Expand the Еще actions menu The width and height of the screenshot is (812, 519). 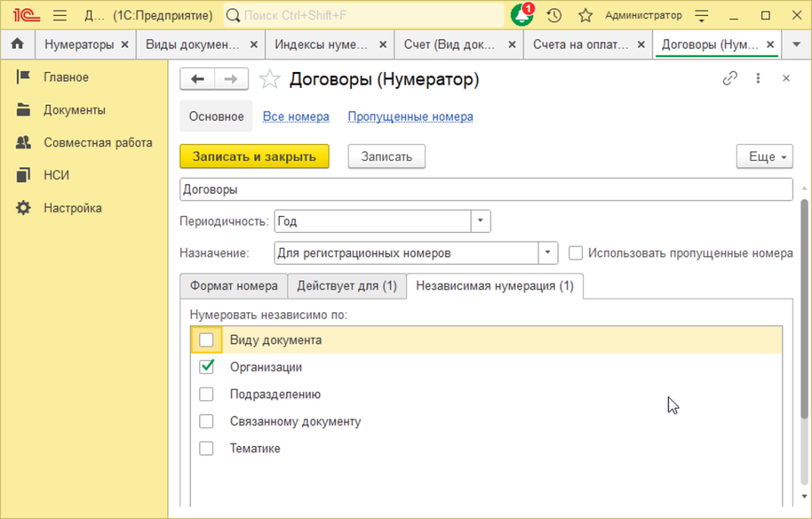pos(764,157)
